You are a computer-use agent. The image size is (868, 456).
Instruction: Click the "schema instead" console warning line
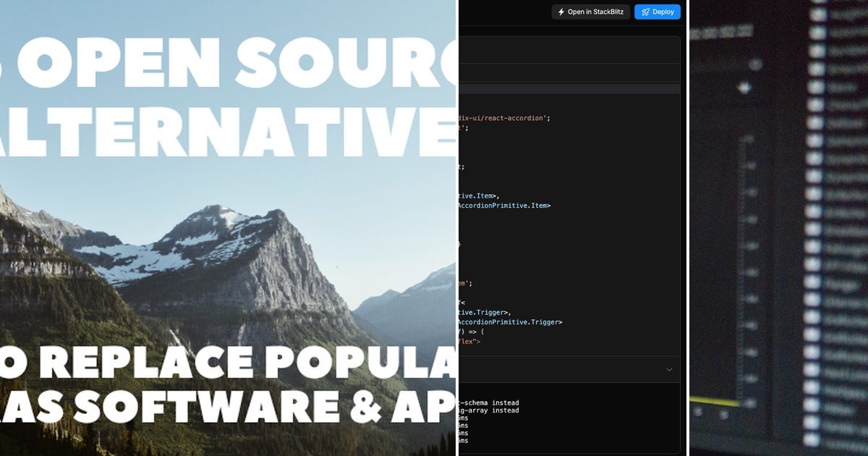[x=489, y=402]
